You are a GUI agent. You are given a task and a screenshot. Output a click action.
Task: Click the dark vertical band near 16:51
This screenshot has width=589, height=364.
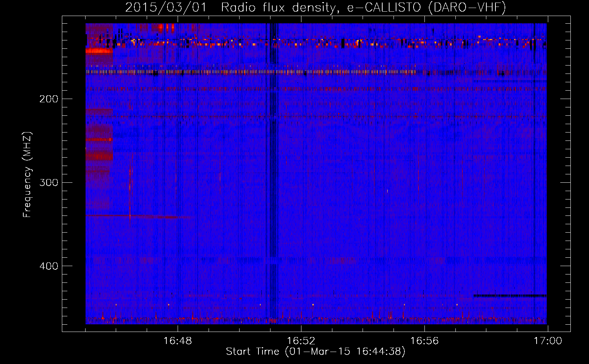pos(272,175)
